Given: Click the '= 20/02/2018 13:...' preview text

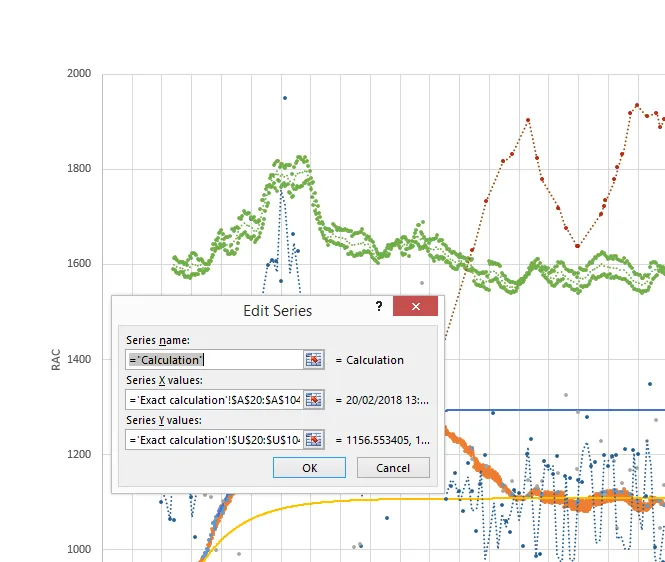Looking at the screenshot, I should [382, 400].
